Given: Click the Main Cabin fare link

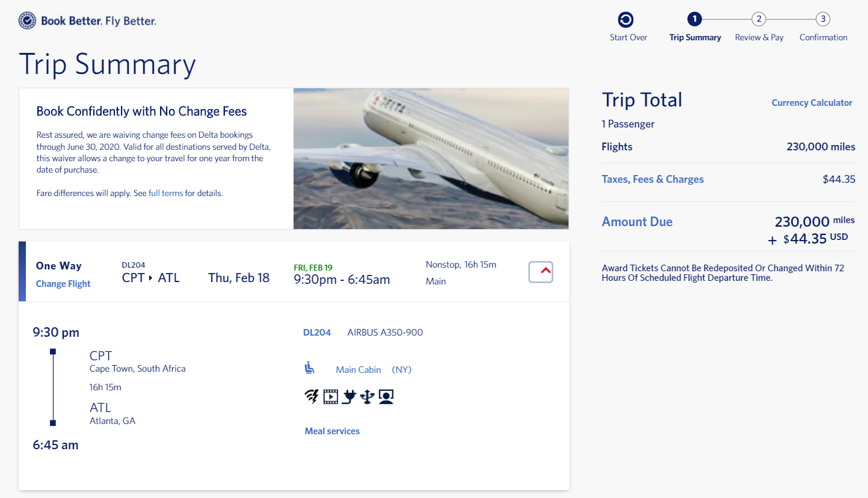Looking at the screenshot, I should click(358, 369).
